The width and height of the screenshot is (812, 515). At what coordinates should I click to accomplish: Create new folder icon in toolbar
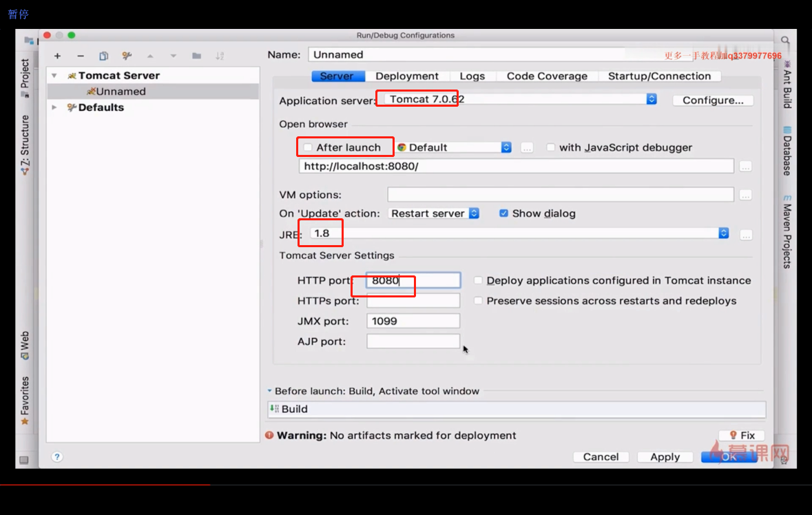coord(196,56)
